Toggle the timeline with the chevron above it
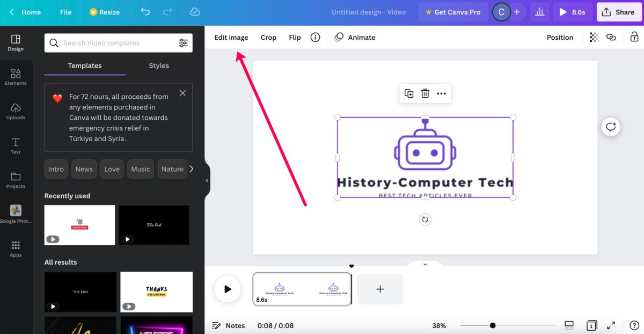This screenshot has width=644, height=334. [425, 264]
